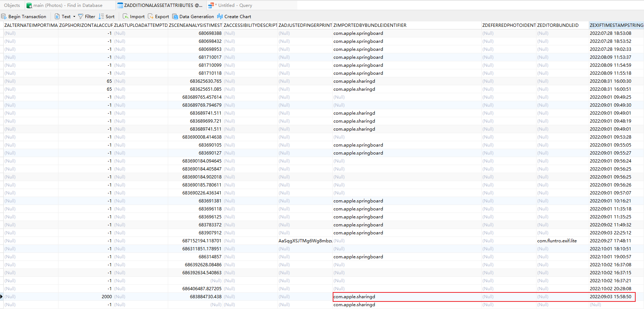Switch to the Objects tab
The width and height of the screenshot is (644, 312).
(x=12, y=5)
